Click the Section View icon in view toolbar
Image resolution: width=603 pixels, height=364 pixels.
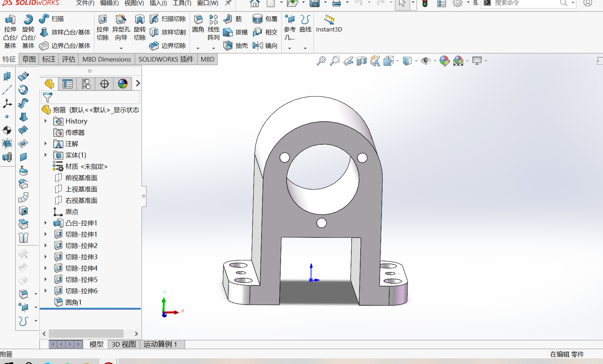[x=362, y=61]
